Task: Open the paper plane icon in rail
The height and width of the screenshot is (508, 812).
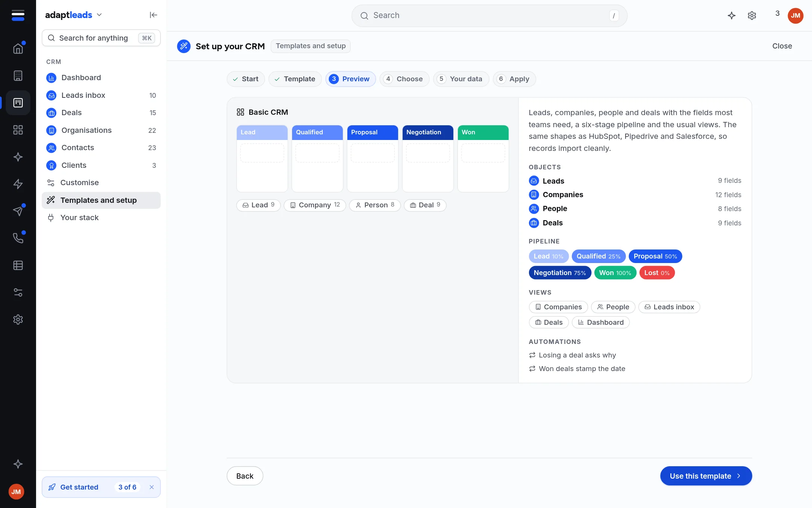Action: pyautogui.click(x=18, y=211)
